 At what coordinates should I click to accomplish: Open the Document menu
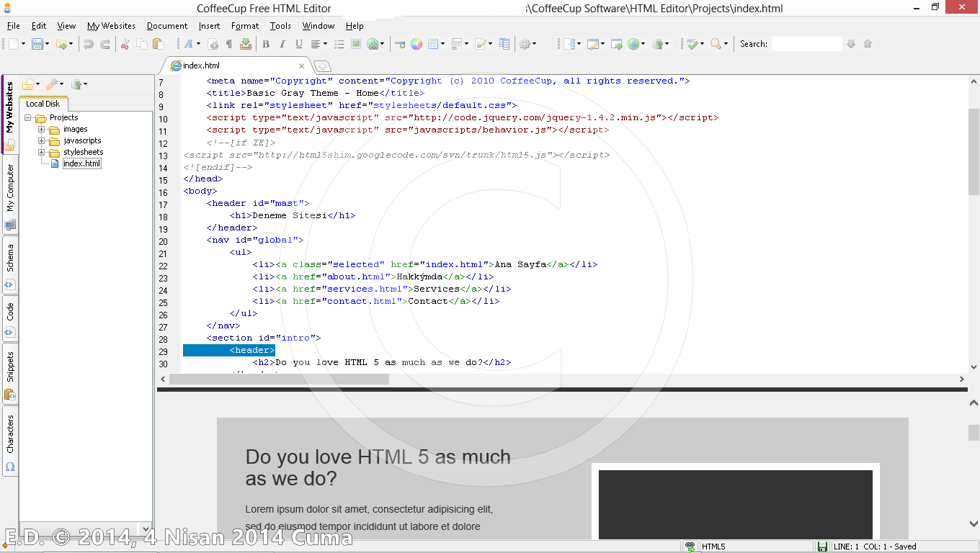pos(166,25)
